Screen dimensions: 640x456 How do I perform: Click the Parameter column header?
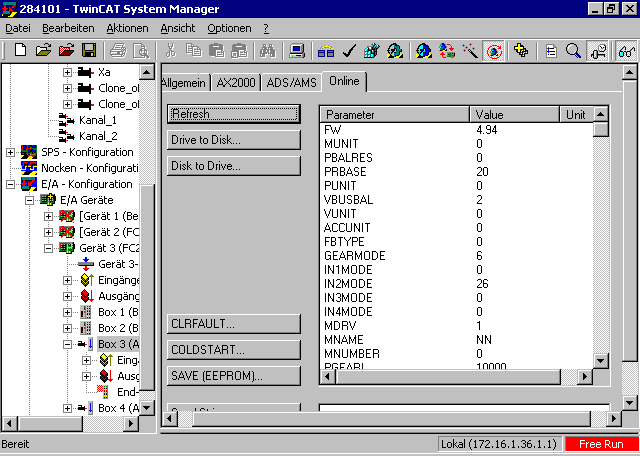(x=395, y=115)
